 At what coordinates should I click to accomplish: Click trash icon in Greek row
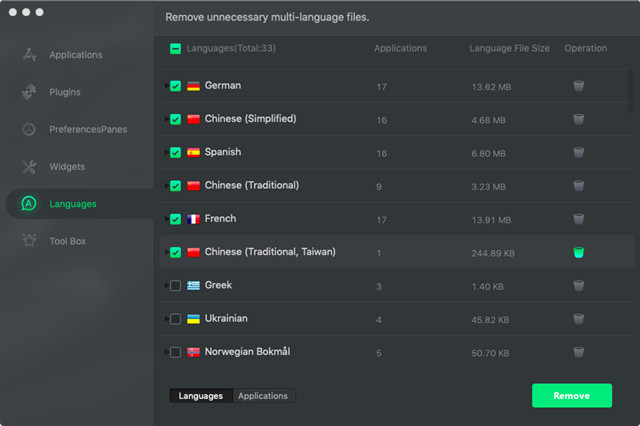[x=578, y=286]
